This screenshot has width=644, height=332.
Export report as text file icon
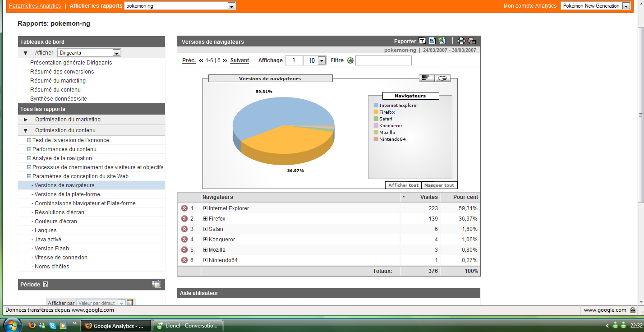pyautogui.click(x=422, y=41)
